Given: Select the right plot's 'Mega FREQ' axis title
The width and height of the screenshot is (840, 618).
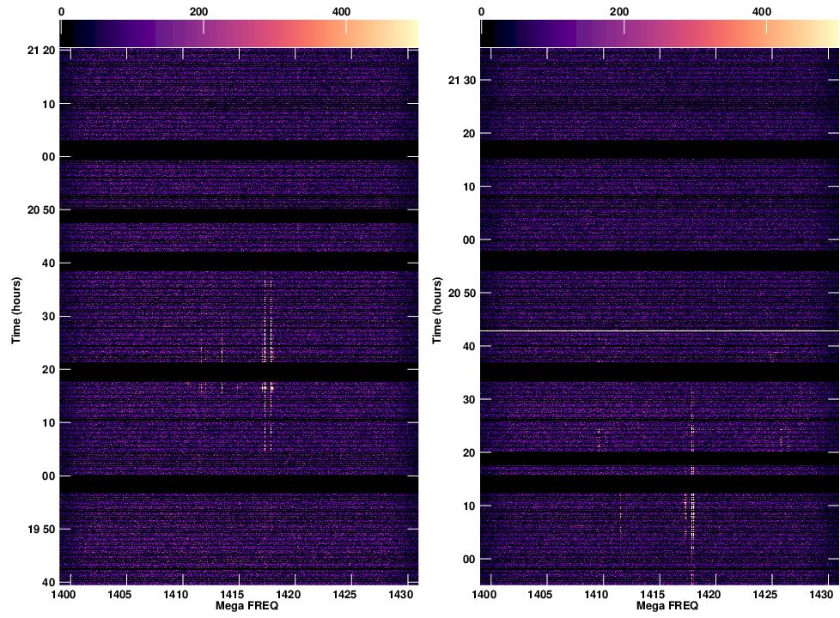Looking at the screenshot, I should tap(658, 606).
